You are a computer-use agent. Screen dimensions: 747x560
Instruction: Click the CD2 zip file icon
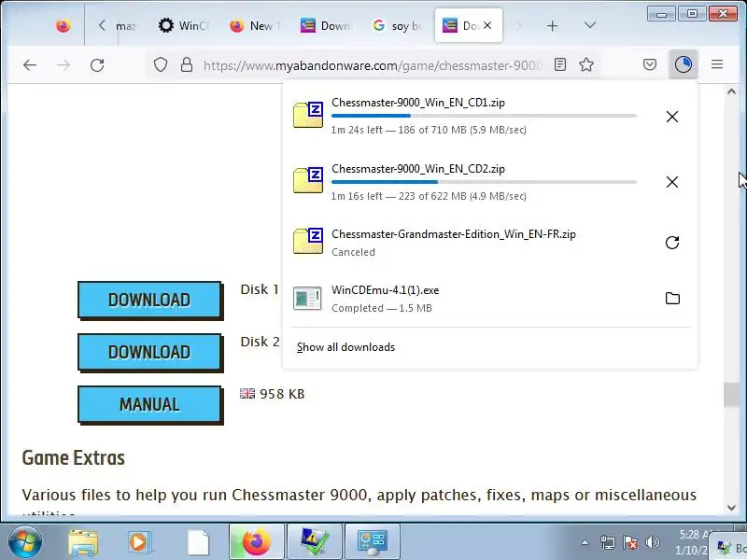point(308,180)
